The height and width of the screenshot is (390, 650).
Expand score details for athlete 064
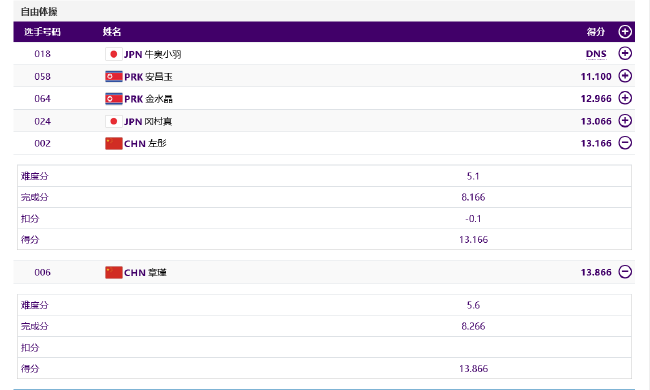point(625,98)
